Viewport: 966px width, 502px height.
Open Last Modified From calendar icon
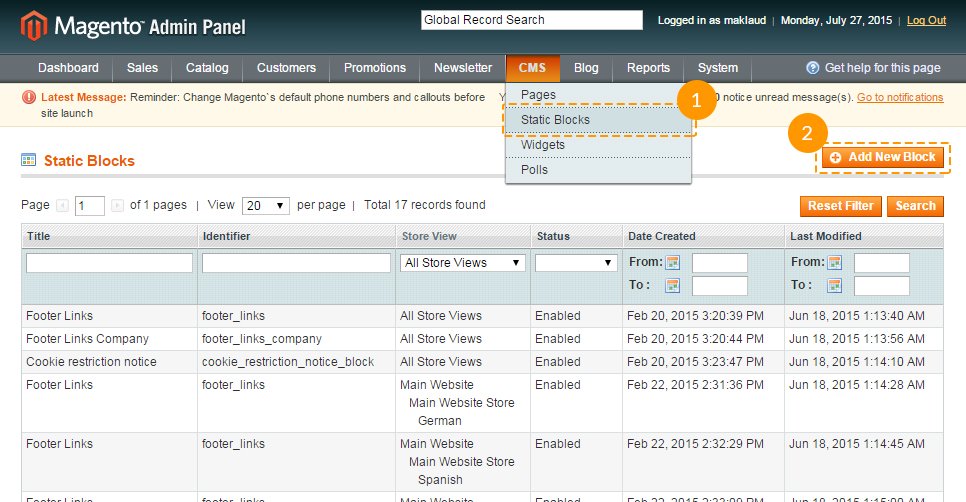[835, 262]
